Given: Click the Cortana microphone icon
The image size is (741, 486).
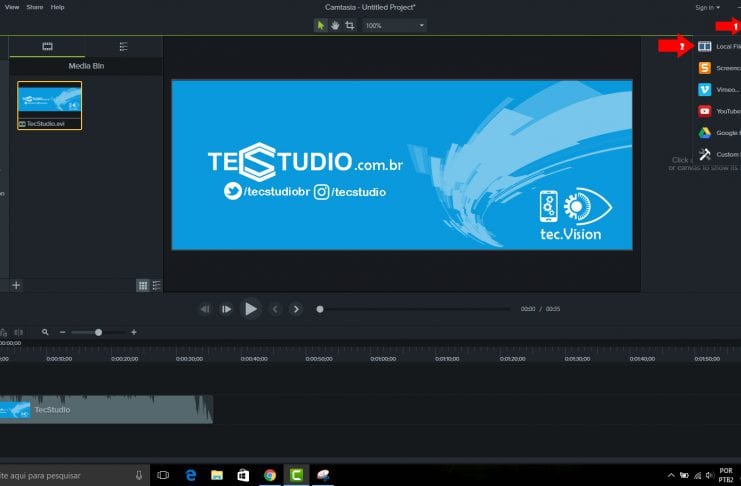Looking at the screenshot, I should pos(139,475).
